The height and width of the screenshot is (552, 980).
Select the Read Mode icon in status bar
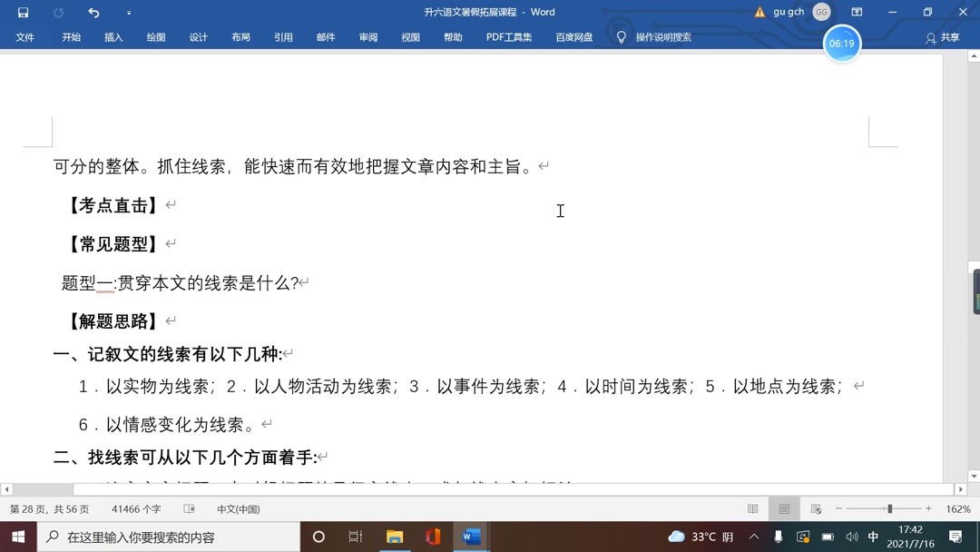coord(751,508)
